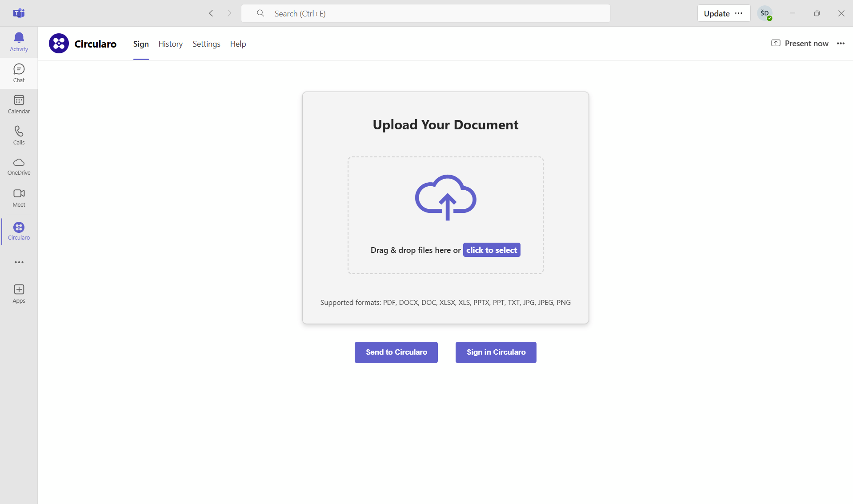Screen dimensions: 853x504
Task: Click the cloud upload icon
Action: tap(445, 198)
